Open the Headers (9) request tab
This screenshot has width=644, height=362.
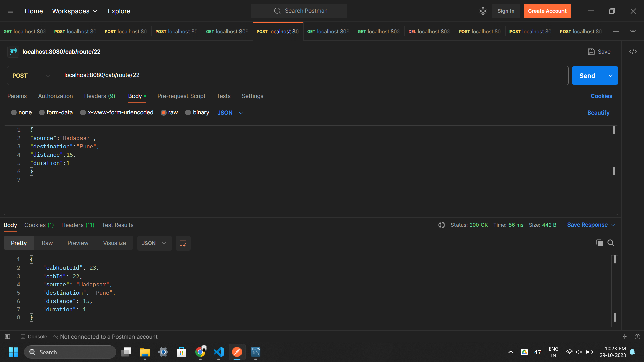(100, 96)
